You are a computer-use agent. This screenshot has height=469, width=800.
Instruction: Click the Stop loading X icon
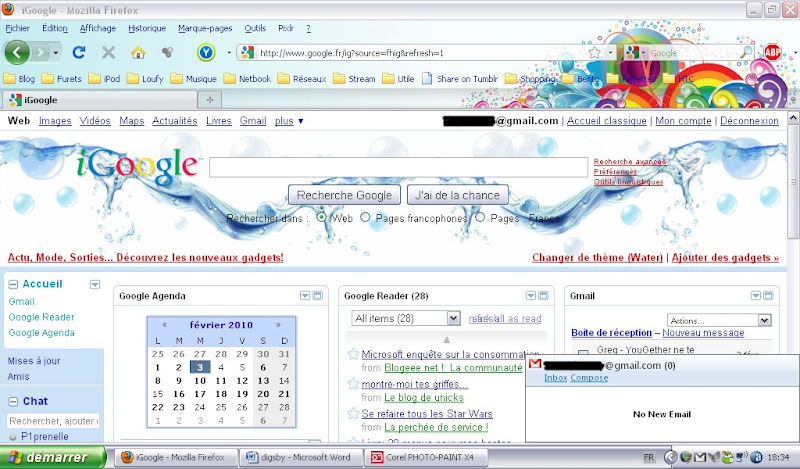108,52
